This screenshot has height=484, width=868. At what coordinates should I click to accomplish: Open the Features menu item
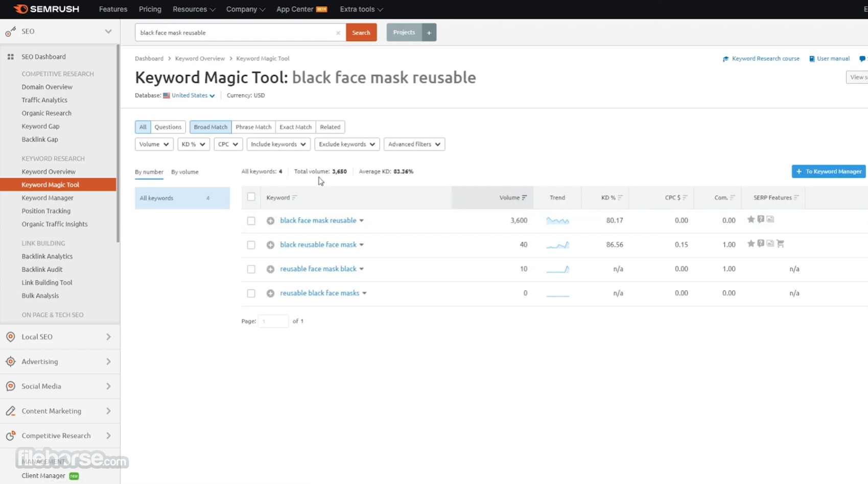(x=113, y=9)
